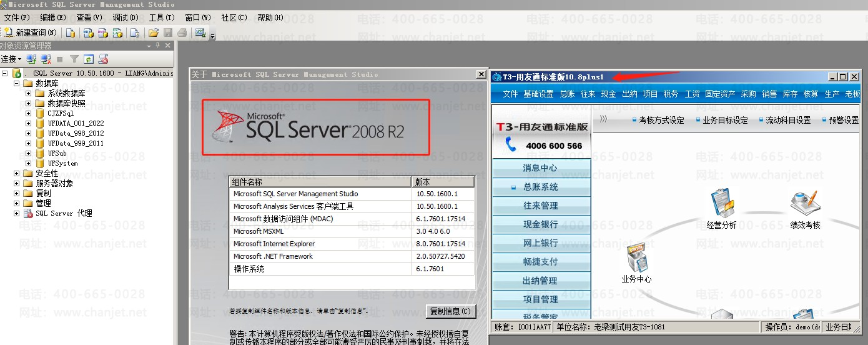The image size is (868, 345).
Task: Open the 查看(V) menu in SSMS
Action: click(89, 17)
